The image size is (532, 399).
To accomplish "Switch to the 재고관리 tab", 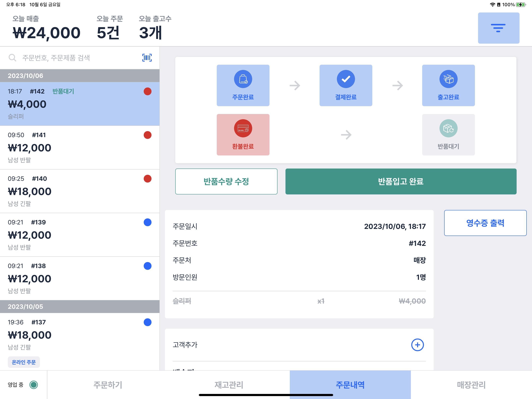I will tap(229, 385).
